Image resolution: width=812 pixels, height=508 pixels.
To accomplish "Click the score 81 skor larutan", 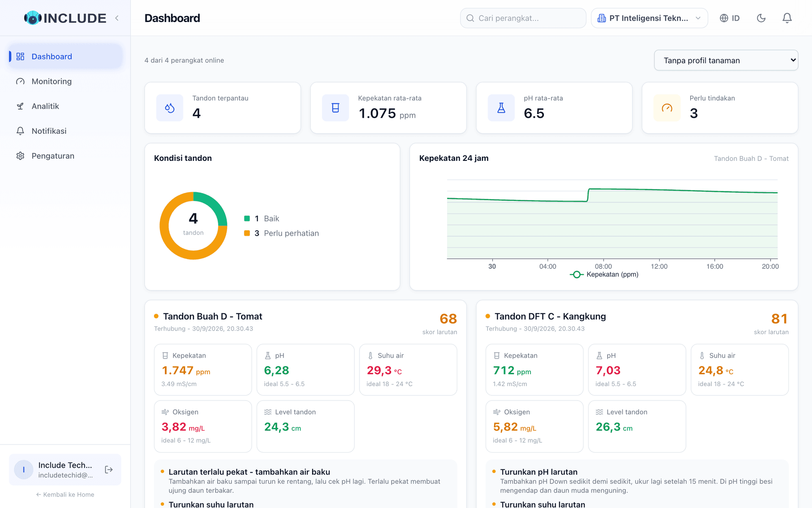I will [771, 323].
